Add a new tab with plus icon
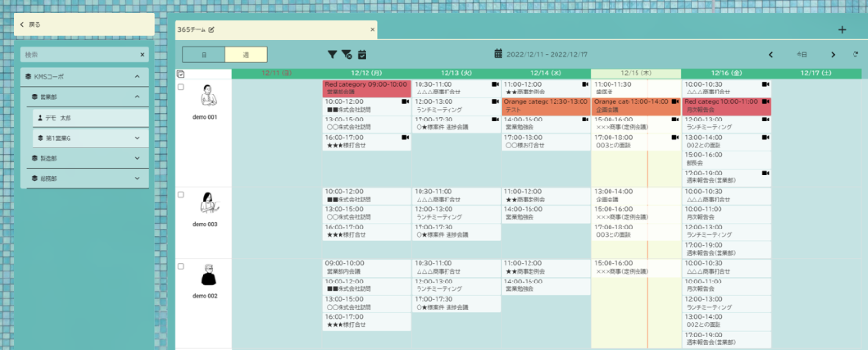Screen dimensions: 868x350 [842, 30]
